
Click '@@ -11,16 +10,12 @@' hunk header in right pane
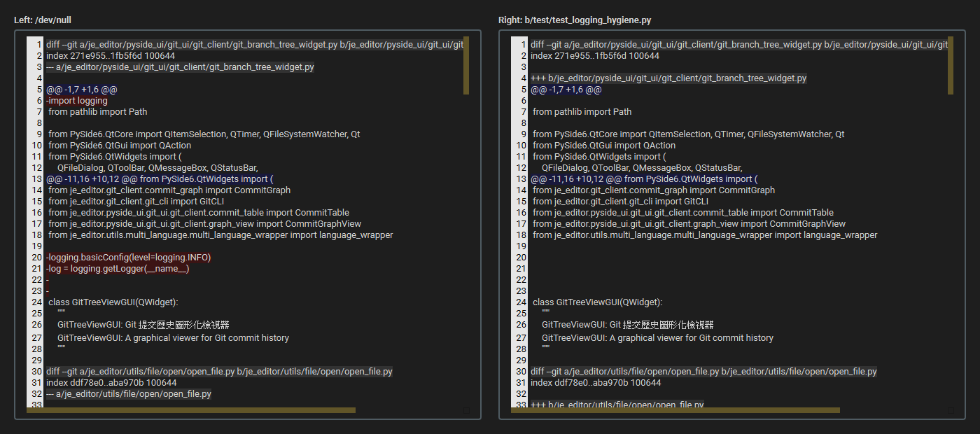point(644,179)
